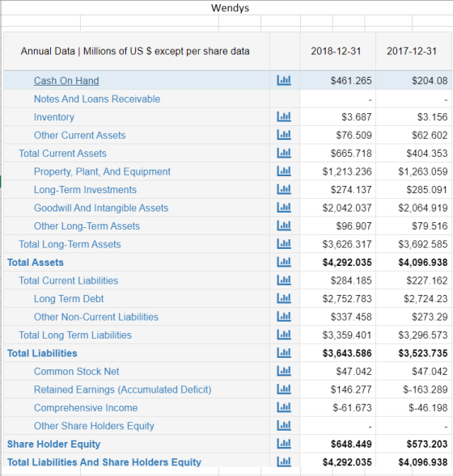This screenshot has height=476, width=453.
Task: Select the $2,752.783 Long Term Debt value
Action: pos(337,299)
